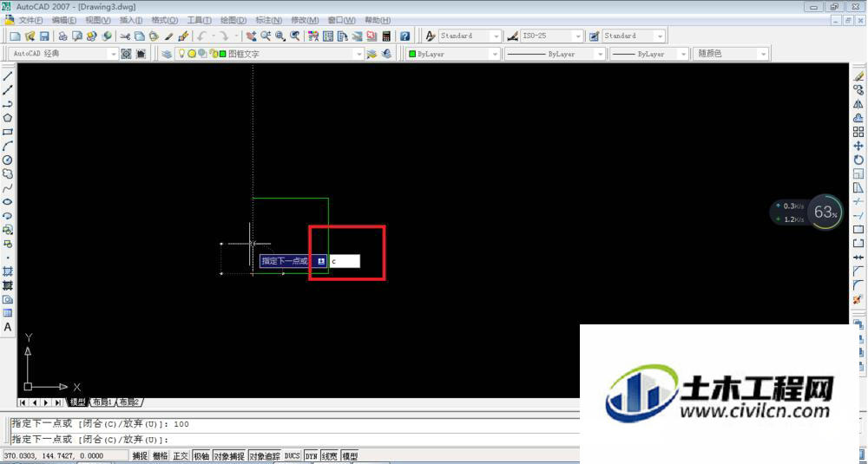Open the Quick Calculator icon
This screenshot has height=464, width=868.
pyautogui.click(x=386, y=36)
